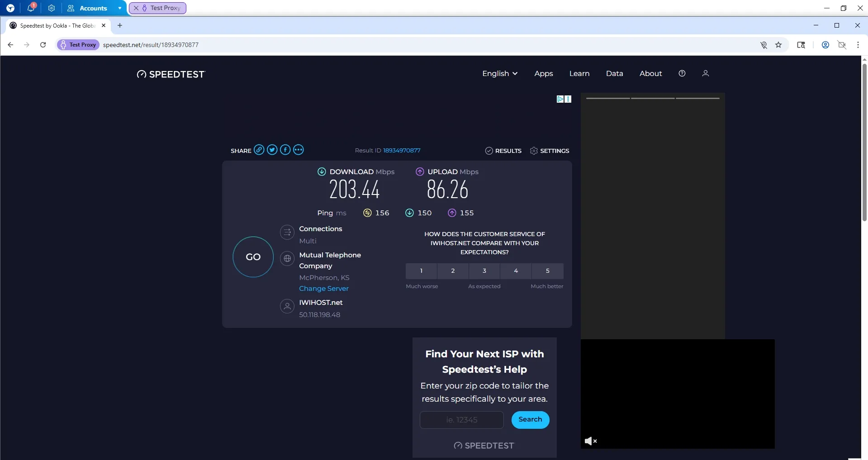Copy the result link via share link icon

click(259, 150)
